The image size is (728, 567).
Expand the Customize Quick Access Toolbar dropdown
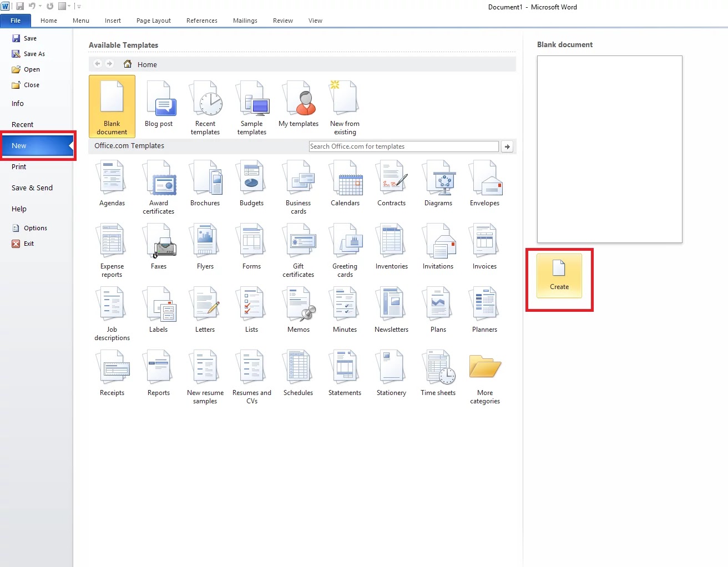79,7
